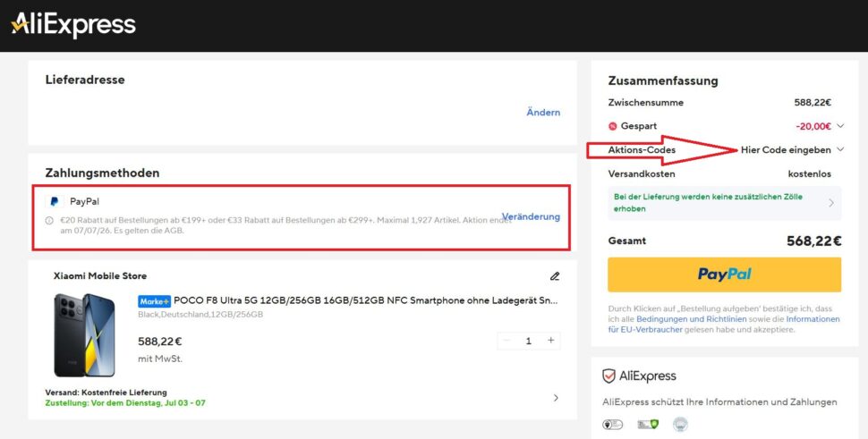This screenshot has width=868, height=439.
Task: Click the PayPal logo icon in payment methods
Action: [x=55, y=202]
